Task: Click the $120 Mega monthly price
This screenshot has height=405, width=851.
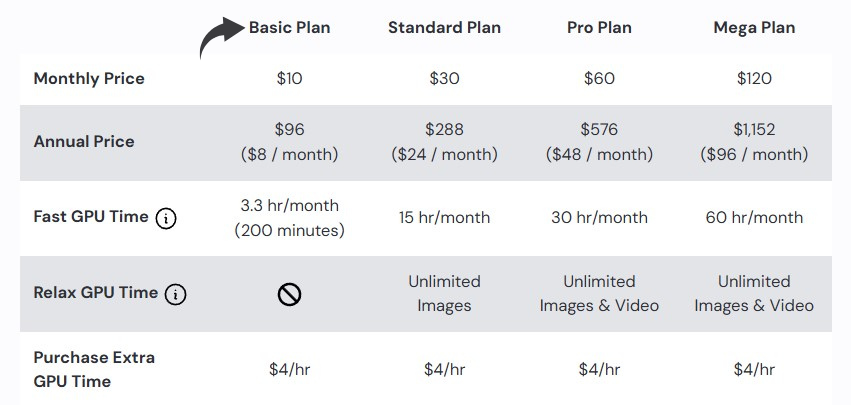Action: click(x=754, y=79)
